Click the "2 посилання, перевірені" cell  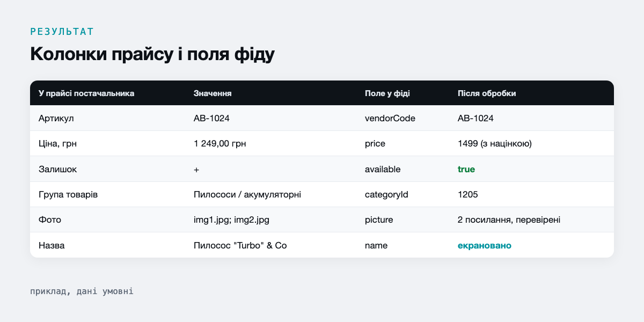tap(509, 220)
